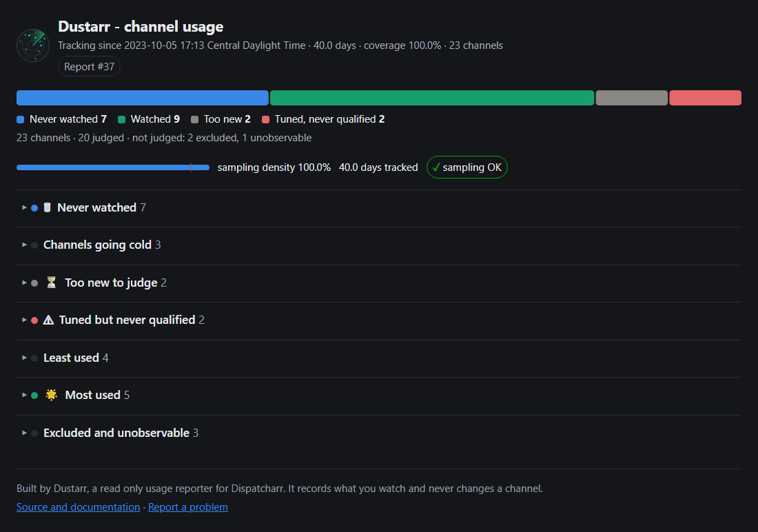The height and width of the screenshot is (532, 758).
Task: Click the green Watched bar segment
Action: pyautogui.click(x=432, y=98)
